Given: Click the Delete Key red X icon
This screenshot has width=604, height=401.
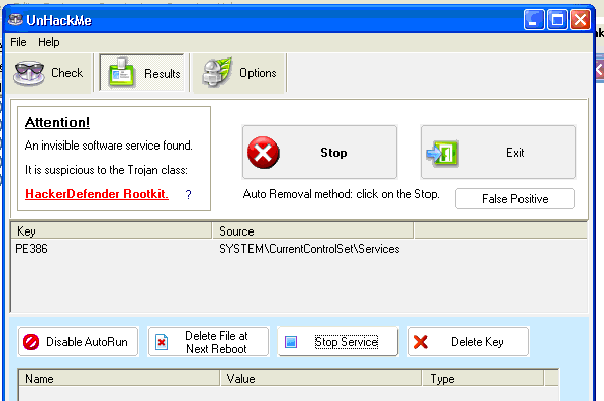Looking at the screenshot, I should tap(422, 342).
